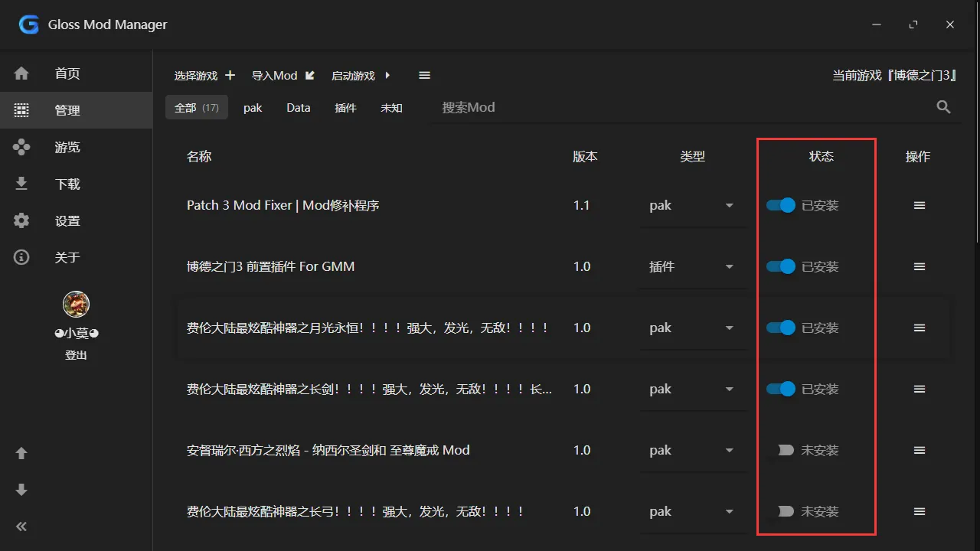Click the Download (下载) sidebar icon
The image size is (980, 551).
pos(21,184)
